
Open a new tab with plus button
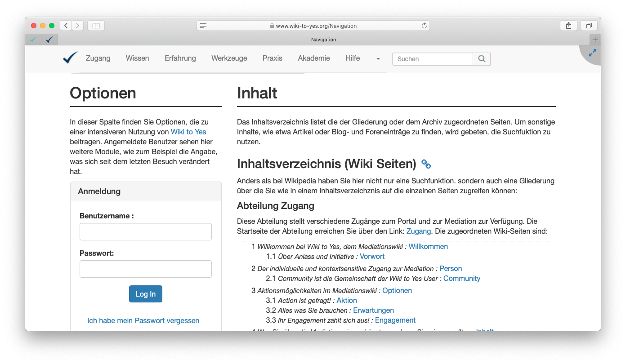click(x=595, y=40)
